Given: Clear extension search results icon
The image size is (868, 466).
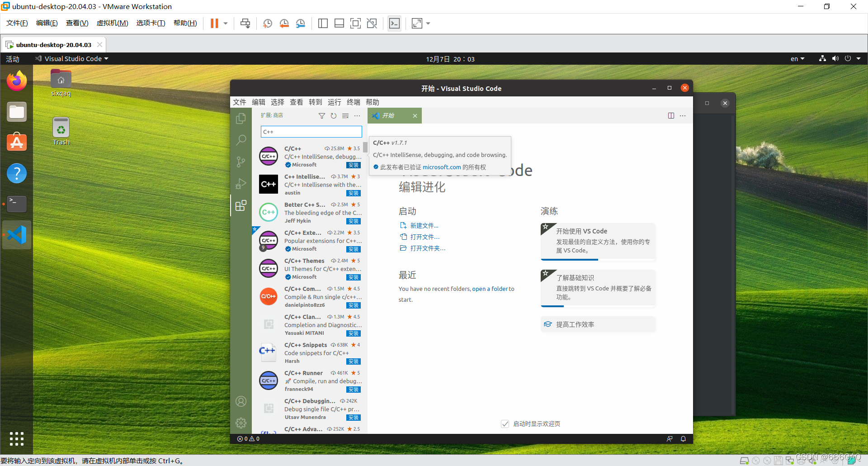Looking at the screenshot, I should coord(345,116).
